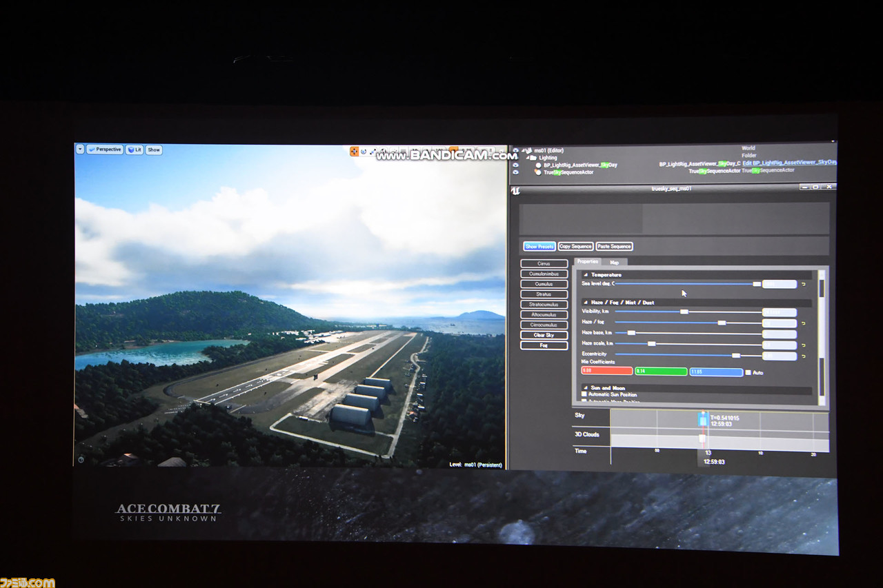The width and height of the screenshot is (883, 588).
Task: Click the Visibility km value field
Action: (x=780, y=312)
